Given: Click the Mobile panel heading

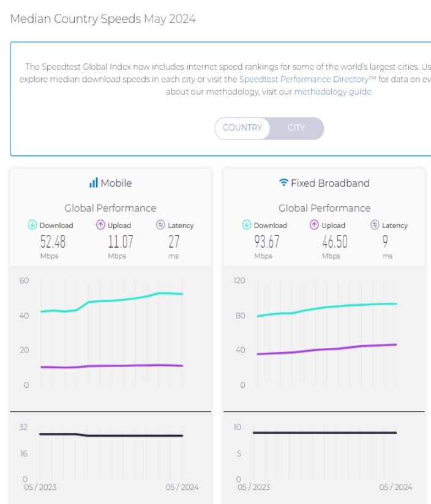Looking at the screenshot, I should pos(116,183).
